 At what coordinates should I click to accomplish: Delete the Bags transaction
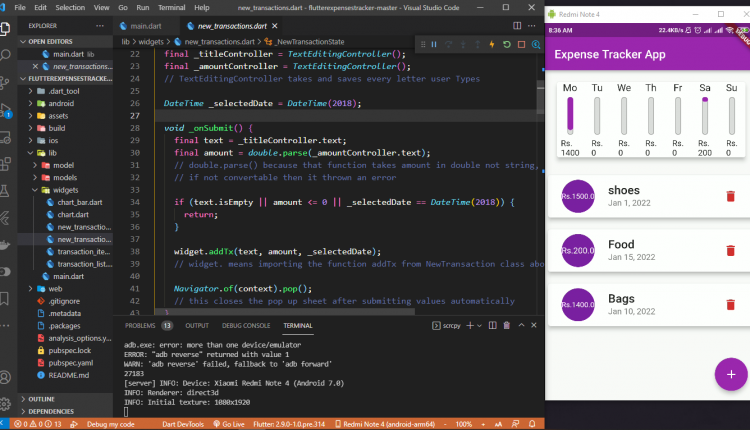(730, 305)
